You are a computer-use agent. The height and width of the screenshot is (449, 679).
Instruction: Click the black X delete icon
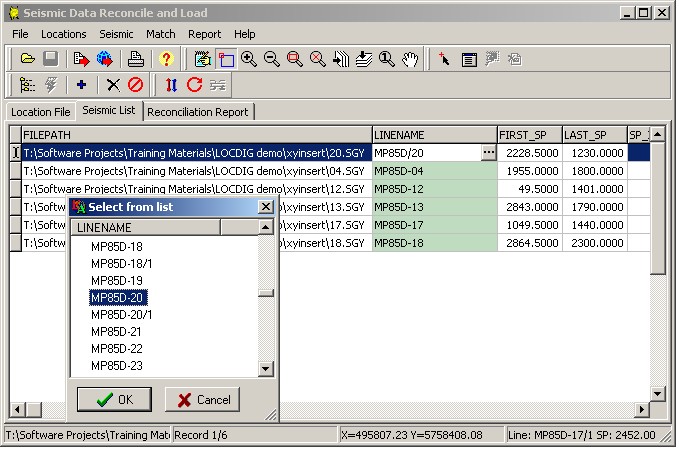[x=113, y=86]
